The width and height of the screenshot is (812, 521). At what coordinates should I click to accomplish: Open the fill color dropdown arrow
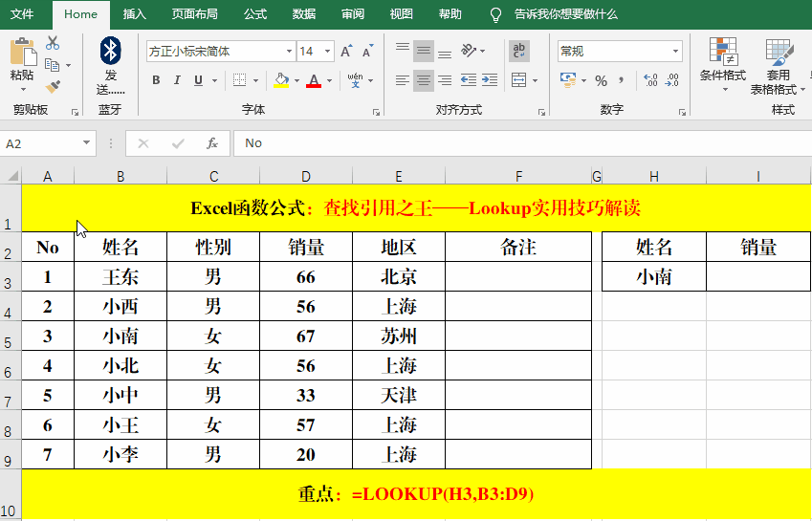pyautogui.click(x=296, y=80)
